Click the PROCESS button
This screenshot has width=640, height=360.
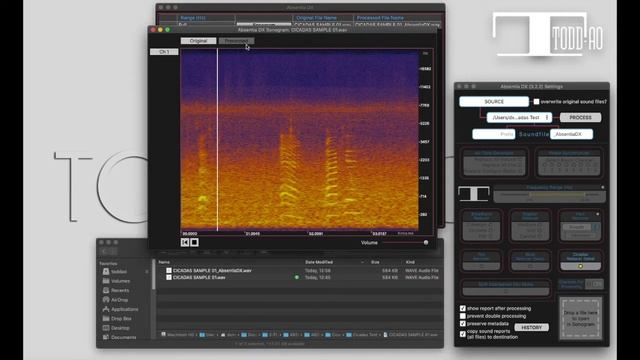point(580,118)
